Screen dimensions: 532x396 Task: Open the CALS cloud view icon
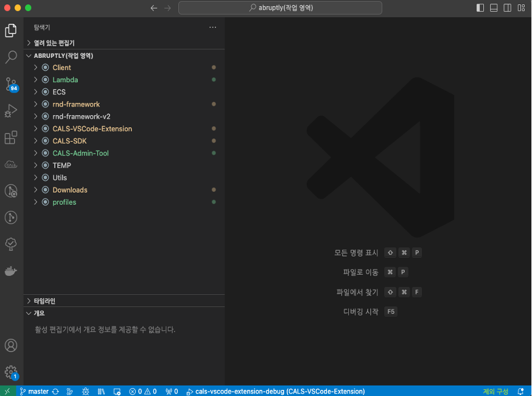click(11, 164)
